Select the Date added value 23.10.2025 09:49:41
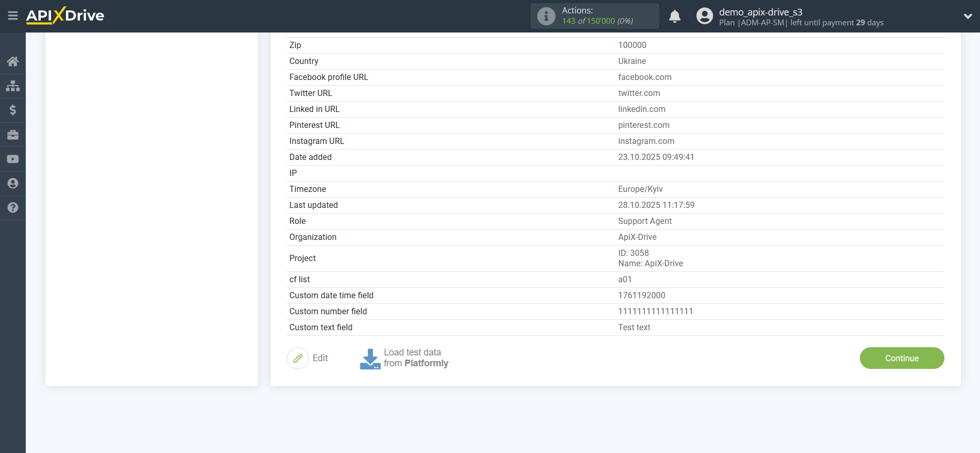The width and height of the screenshot is (980, 453). click(x=656, y=157)
